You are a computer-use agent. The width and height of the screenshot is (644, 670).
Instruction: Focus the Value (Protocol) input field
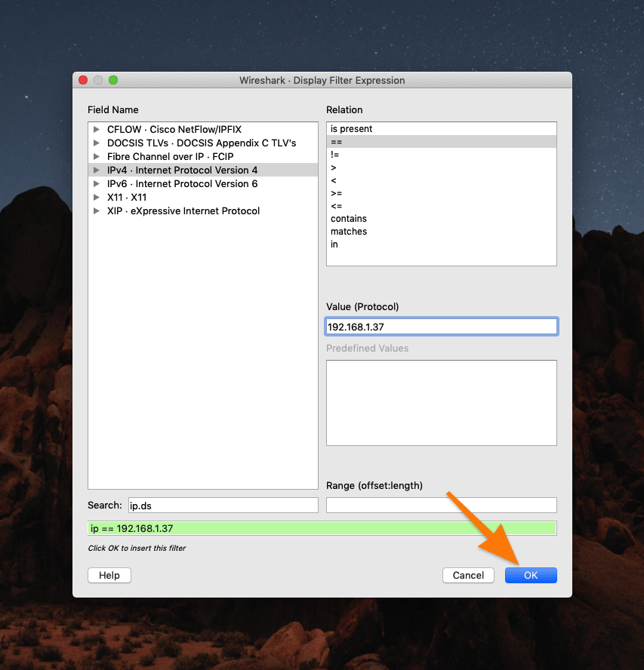click(442, 327)
